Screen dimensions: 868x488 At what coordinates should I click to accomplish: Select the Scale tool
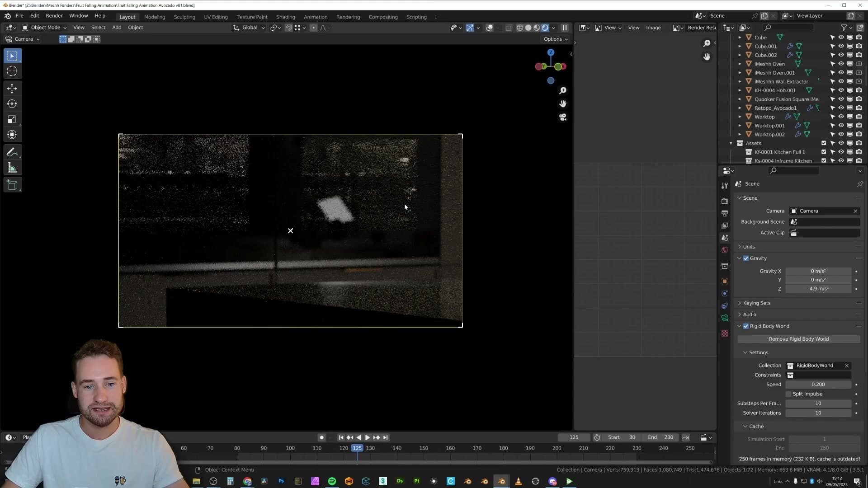[12, 119]
